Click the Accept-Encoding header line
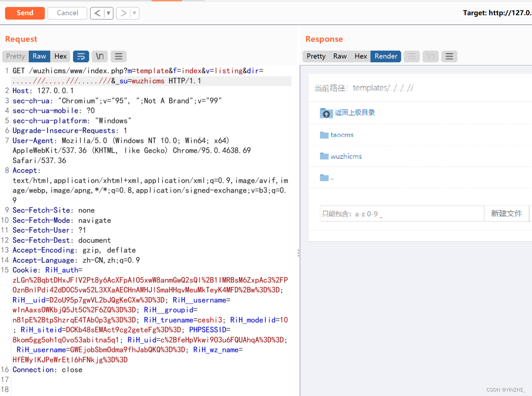The width and height of the screenshot is (532, 396). pyautogui.click(x=74, y=250)
